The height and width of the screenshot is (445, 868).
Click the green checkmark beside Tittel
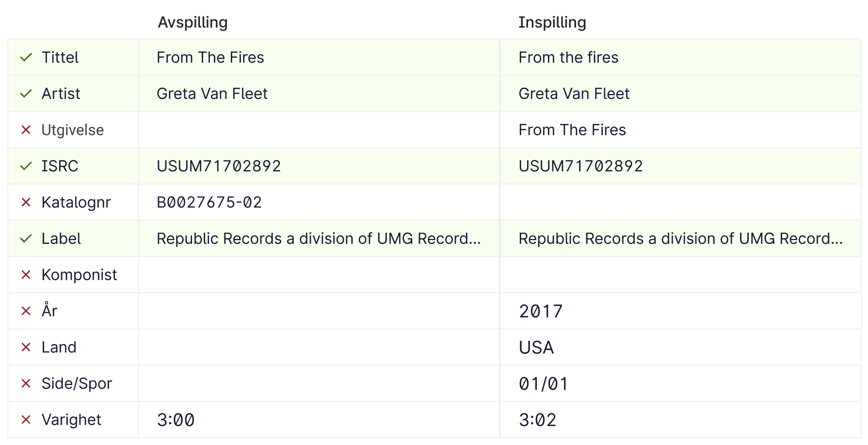[x=26, y=57]
